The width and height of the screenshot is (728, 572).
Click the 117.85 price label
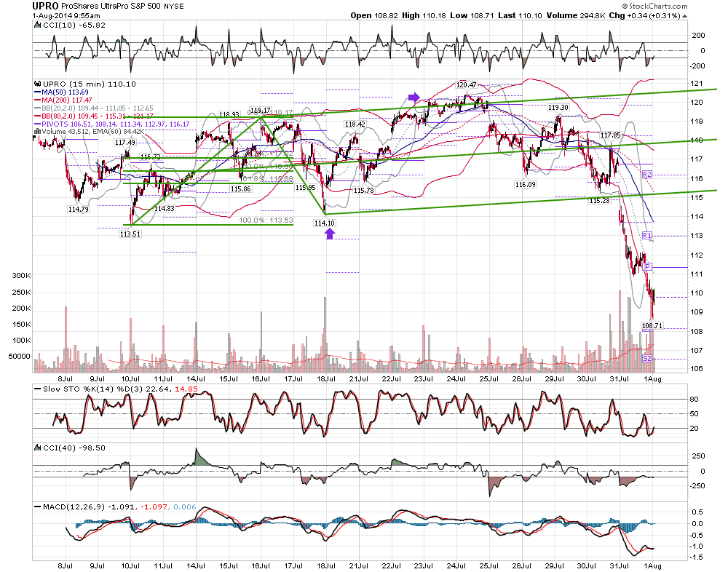point(610,135)
